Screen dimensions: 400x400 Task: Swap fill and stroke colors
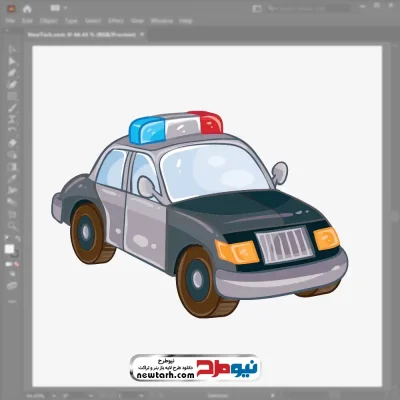[x=17, y=239]
